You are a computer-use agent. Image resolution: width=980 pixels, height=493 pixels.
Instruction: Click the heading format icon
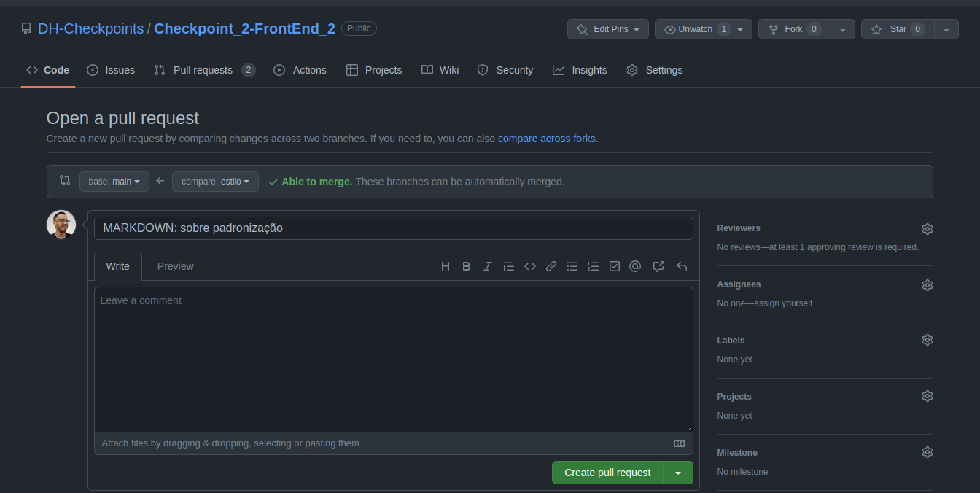(446, 266)
